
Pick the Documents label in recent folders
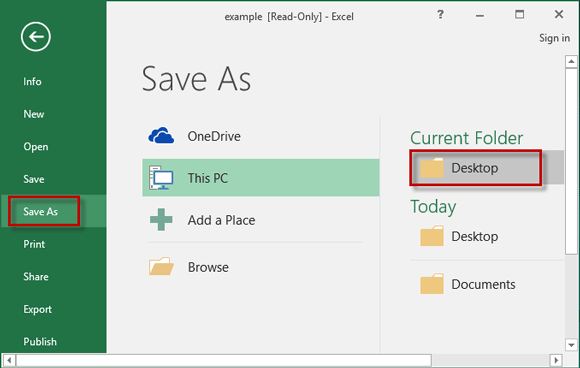[x=483, y=284]
